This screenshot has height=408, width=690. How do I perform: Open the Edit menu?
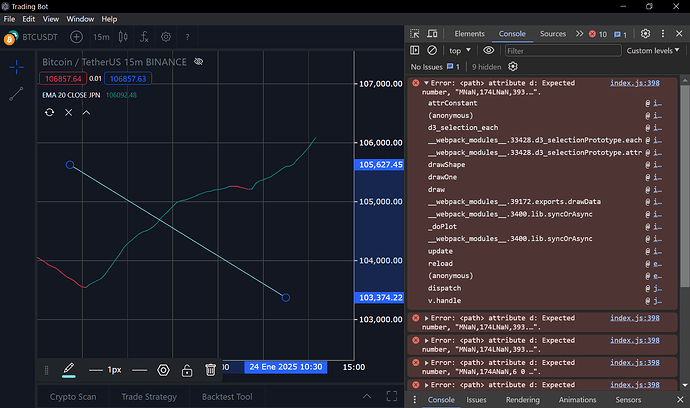(29, 19)
